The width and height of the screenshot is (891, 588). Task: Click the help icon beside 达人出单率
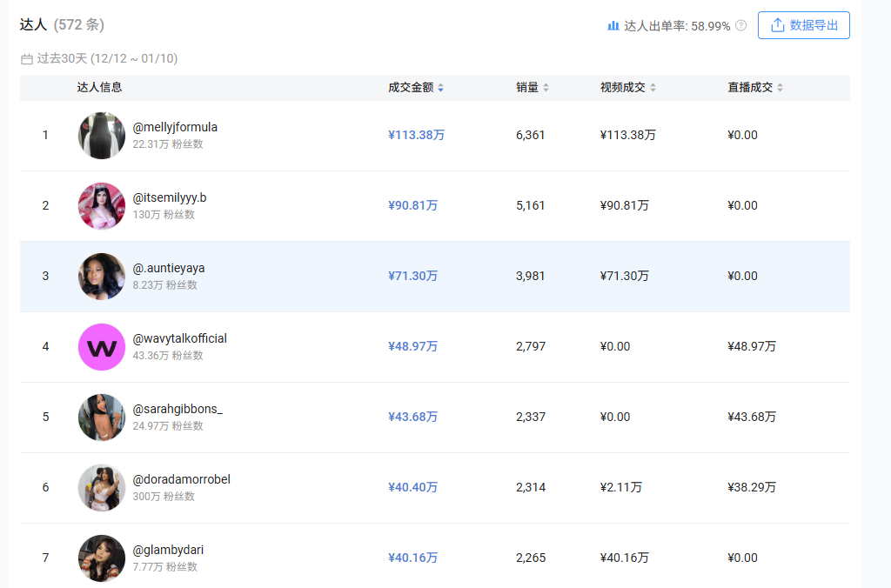741,26
